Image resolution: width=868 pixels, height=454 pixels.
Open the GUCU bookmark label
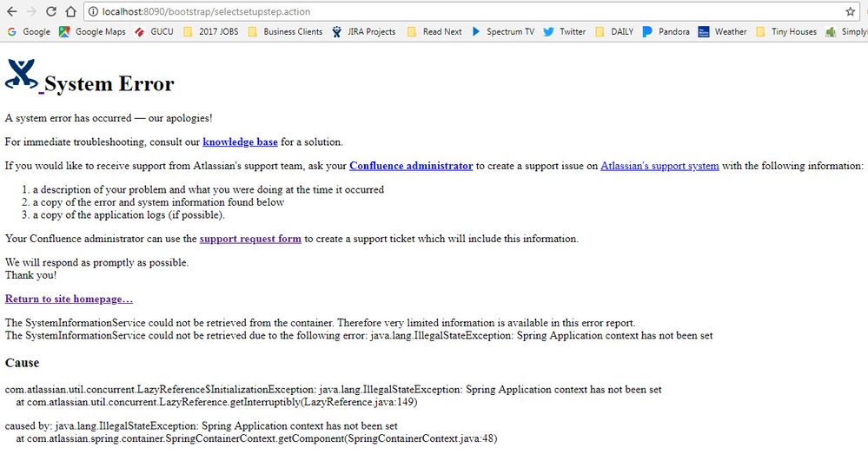162,31
